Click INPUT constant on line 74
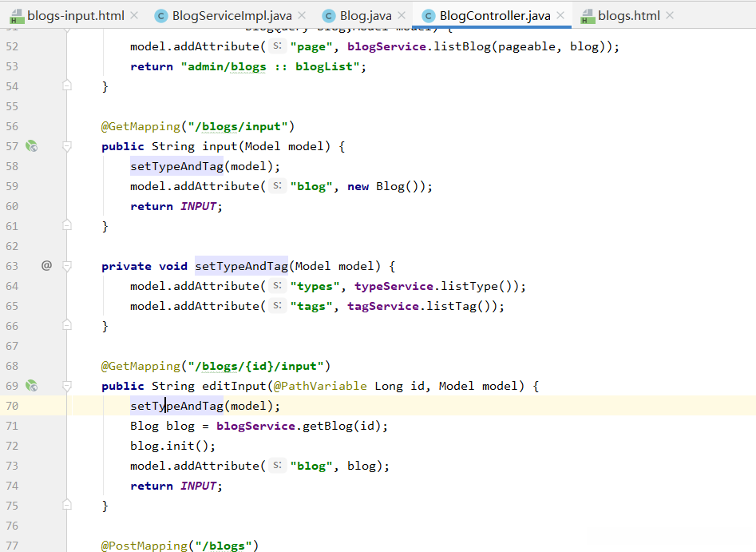The height and width of the screenshot is (552, 756). 198,486
